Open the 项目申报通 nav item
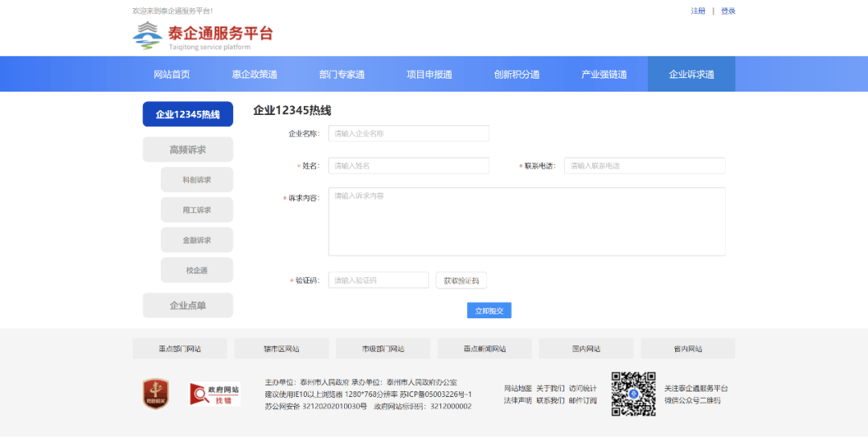Screen dimensions: 868x438 tap(429, 74)
